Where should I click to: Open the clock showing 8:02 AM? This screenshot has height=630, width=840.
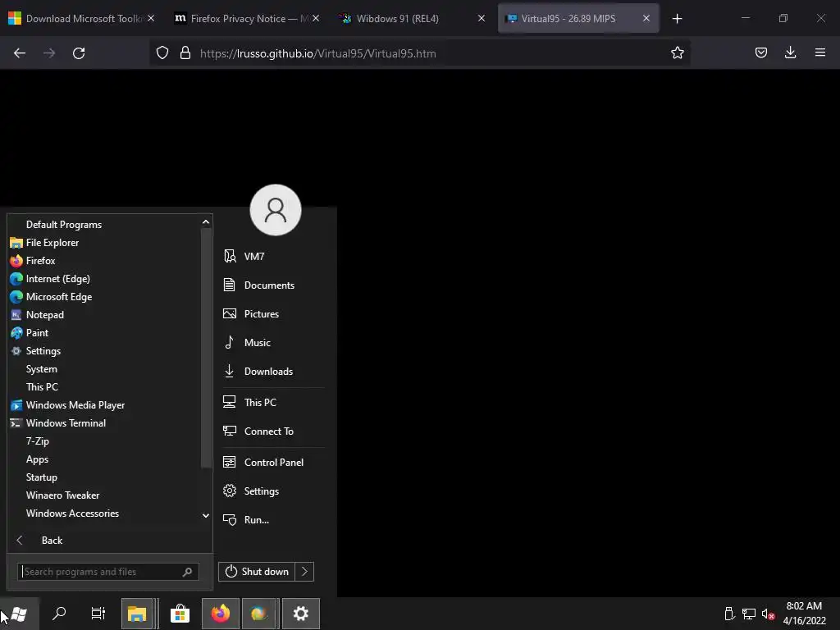click(x=804, y=614)
